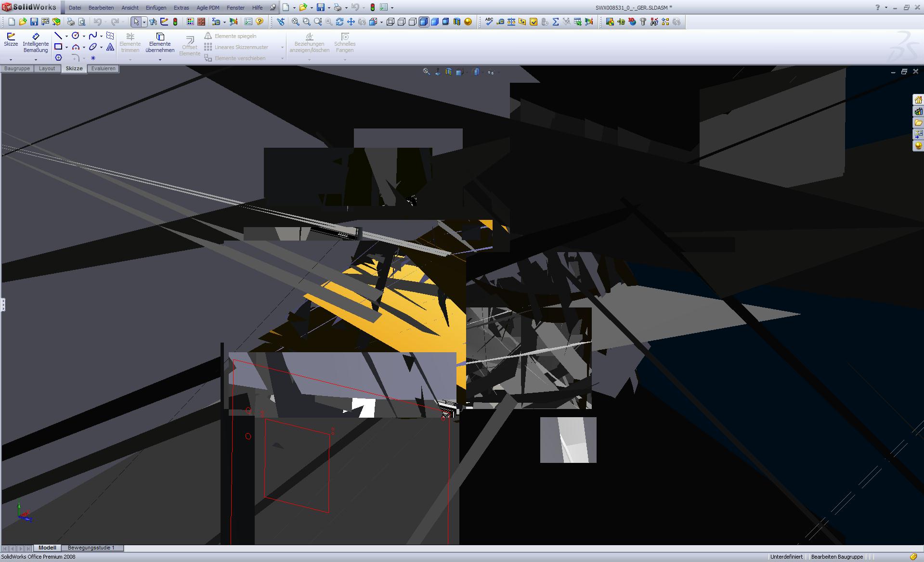Expand Elemente übernehmen dropdown arrow
The height and width of the screenshot is (562, 924).
[x=160, y=60]
